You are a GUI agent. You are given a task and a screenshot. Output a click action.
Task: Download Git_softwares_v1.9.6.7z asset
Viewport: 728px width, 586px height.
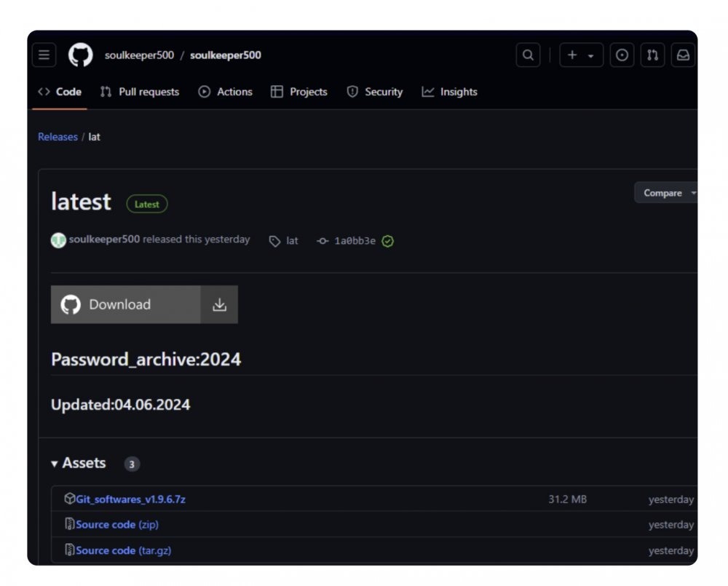click(x=130, y=499)
